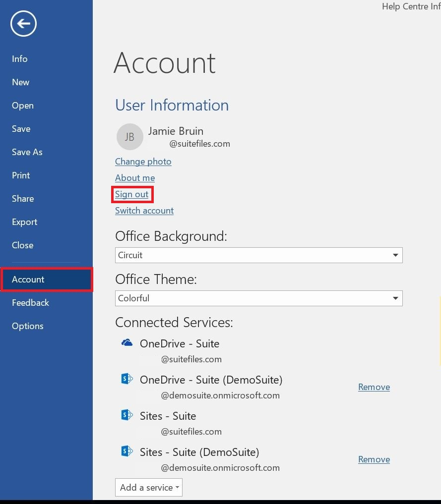The height and width of the screenshot is (504, 441).
Task: Open Options from the sidebar
Action: pos(28,326)
